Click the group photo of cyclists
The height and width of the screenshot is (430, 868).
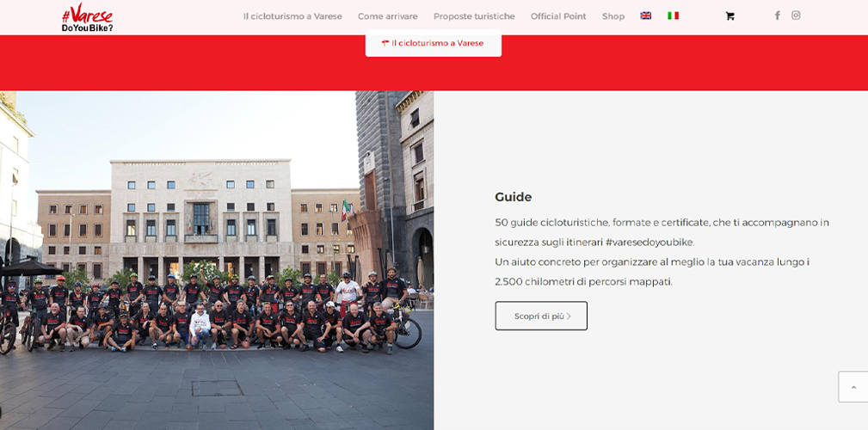[217, 260]
